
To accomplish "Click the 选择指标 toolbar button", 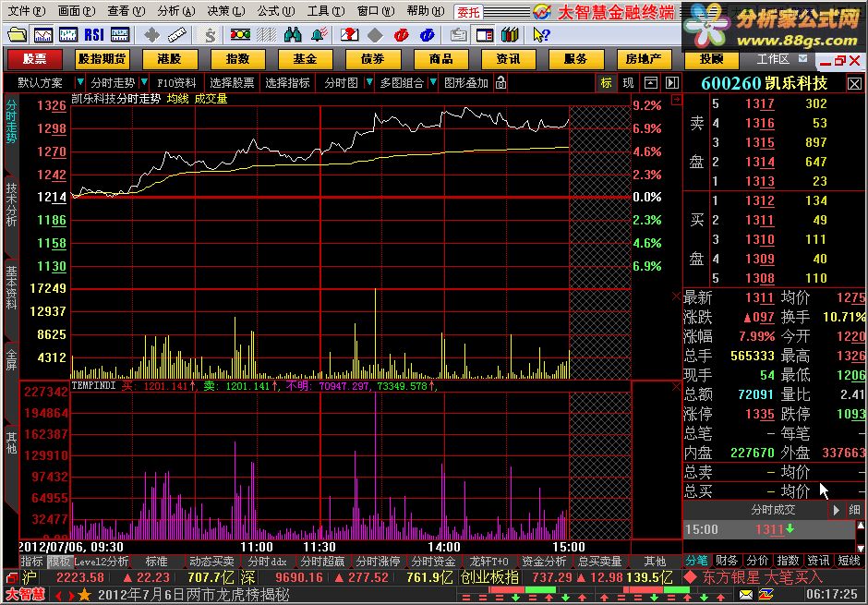I will [287, 83].
